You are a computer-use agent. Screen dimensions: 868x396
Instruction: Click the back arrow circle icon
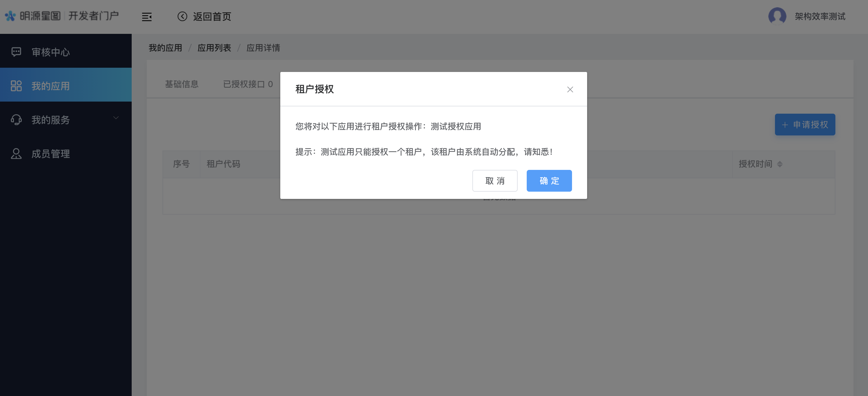point(182,16)
